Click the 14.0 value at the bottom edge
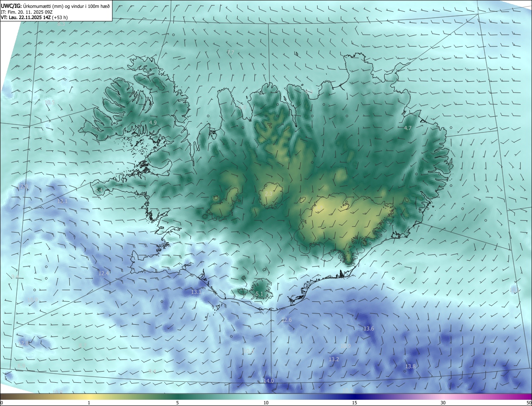 point(268,381)
